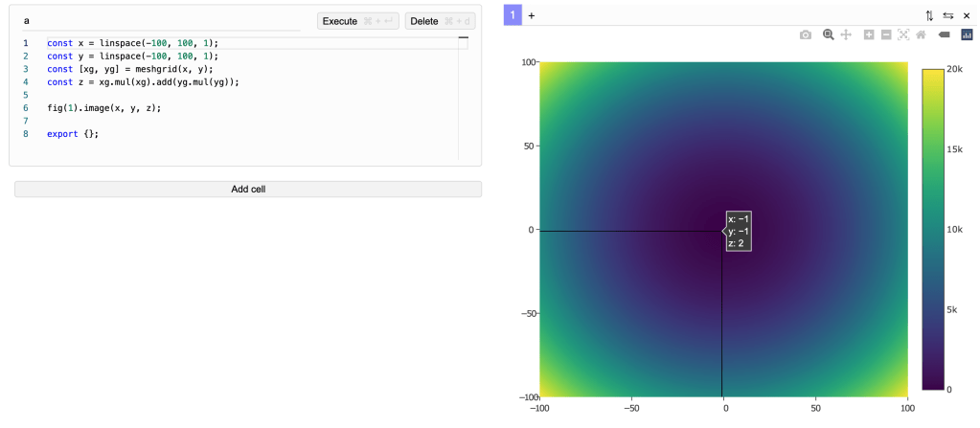Add a new figure tab with plus
This screenshot has height=428, width=980.
point(532,15)
